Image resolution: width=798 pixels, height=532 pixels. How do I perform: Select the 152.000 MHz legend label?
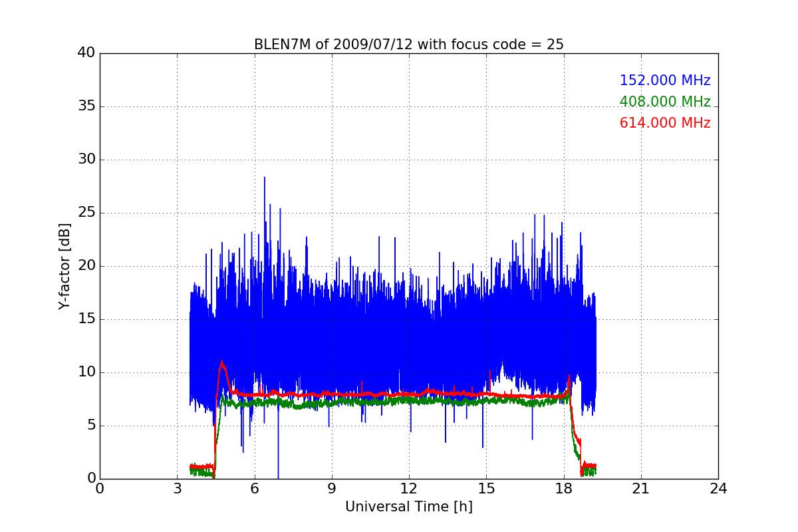click(x=665, y=80)
